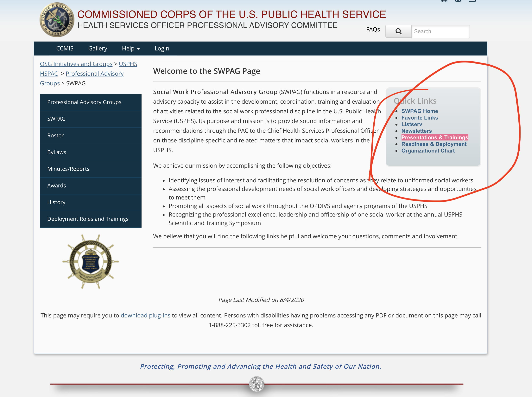Select SWPAG in the sidebar menu

[x=91, y=119]
